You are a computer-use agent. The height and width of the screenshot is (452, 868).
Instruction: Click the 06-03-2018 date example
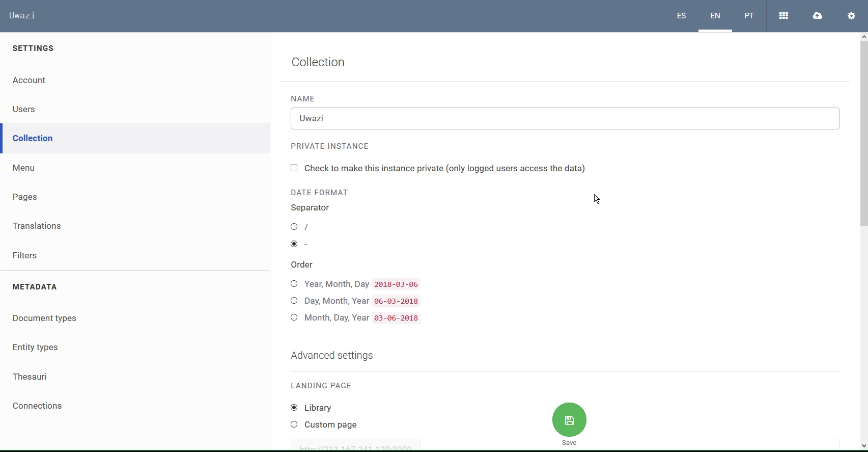[396, 301]
